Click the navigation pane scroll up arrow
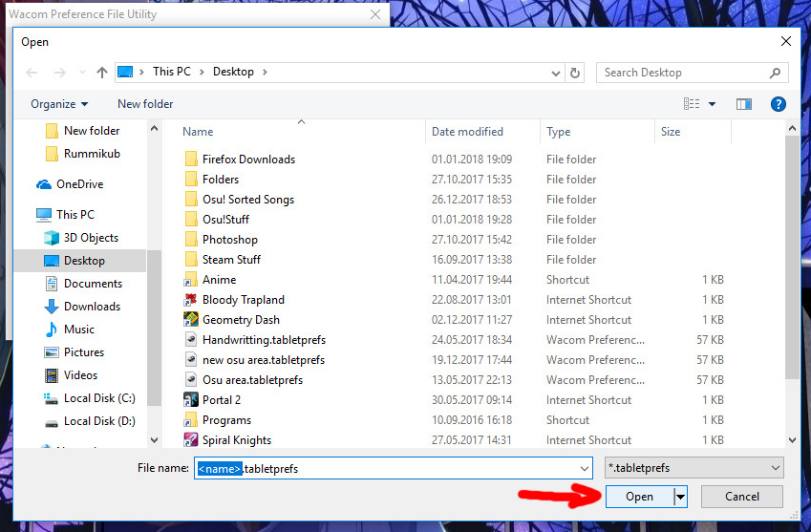Screen dimensions: 811x532 (x=154, y=128)
